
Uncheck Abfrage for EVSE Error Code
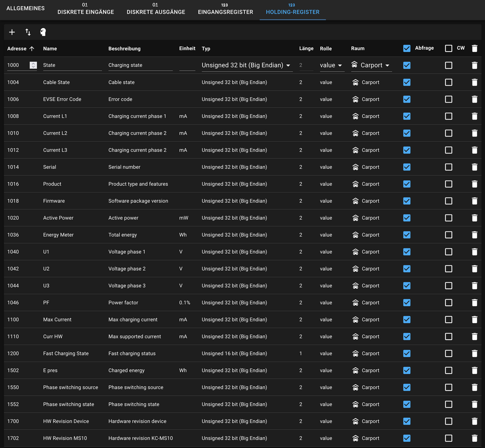[x=407, y=99]
